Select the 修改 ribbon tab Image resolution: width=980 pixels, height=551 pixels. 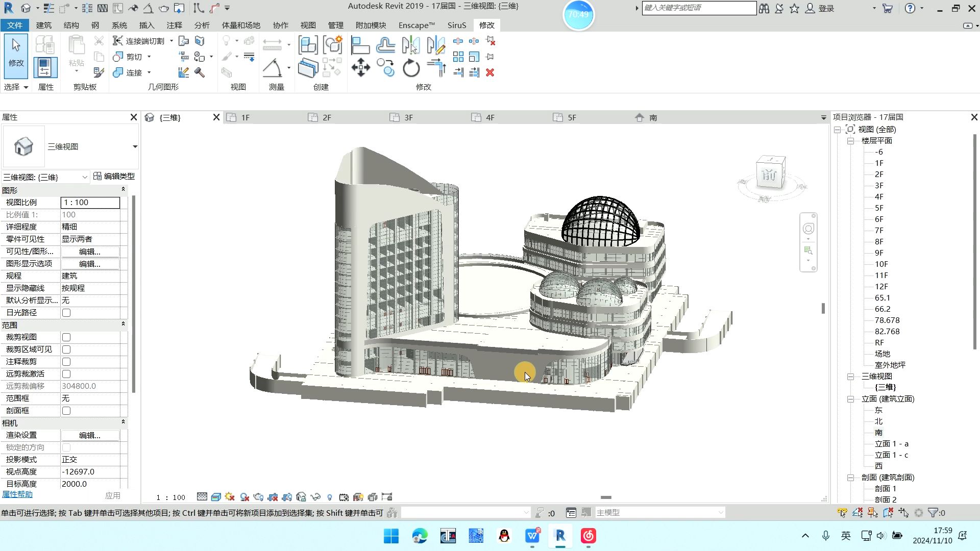pyautogui.click(x=486, y=25)
